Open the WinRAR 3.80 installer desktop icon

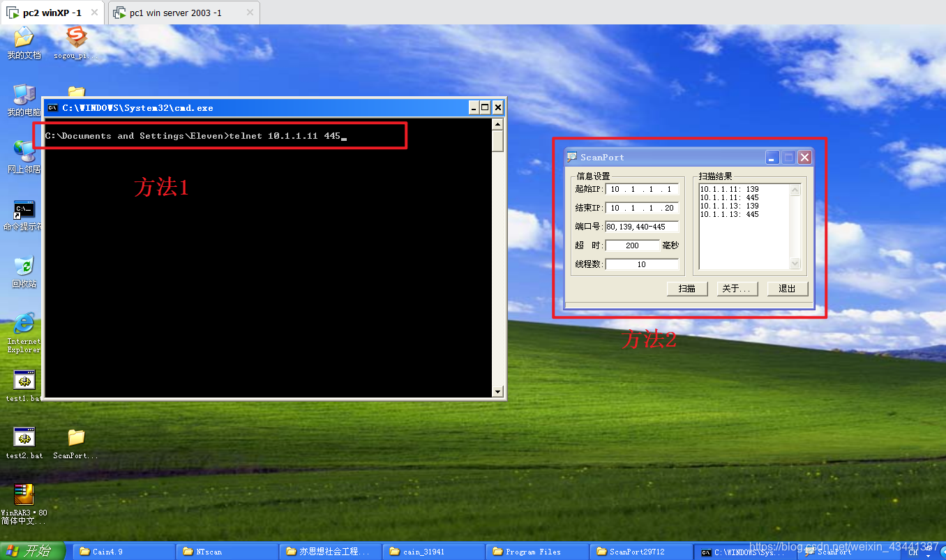tap(24, 504)
